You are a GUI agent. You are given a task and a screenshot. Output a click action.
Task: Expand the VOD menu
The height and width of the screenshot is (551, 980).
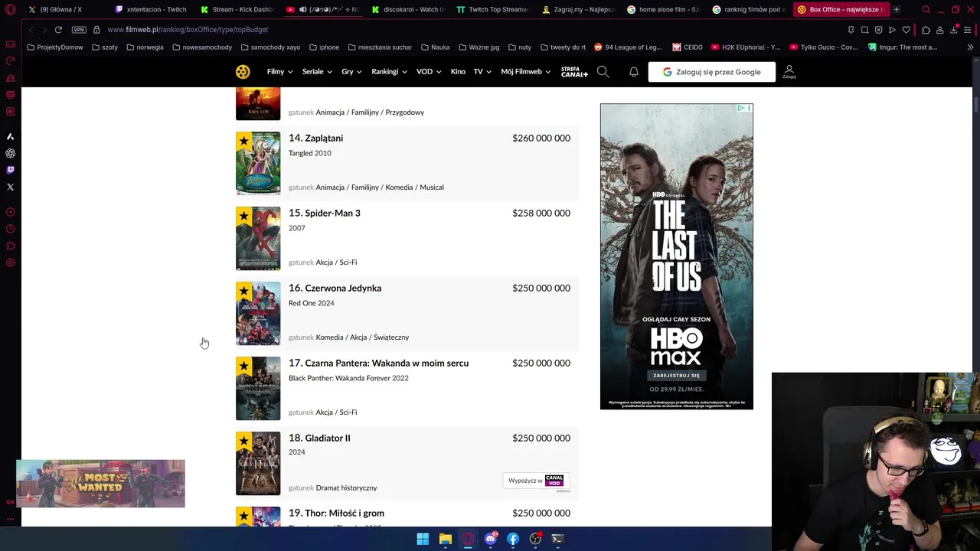(429, 72)
